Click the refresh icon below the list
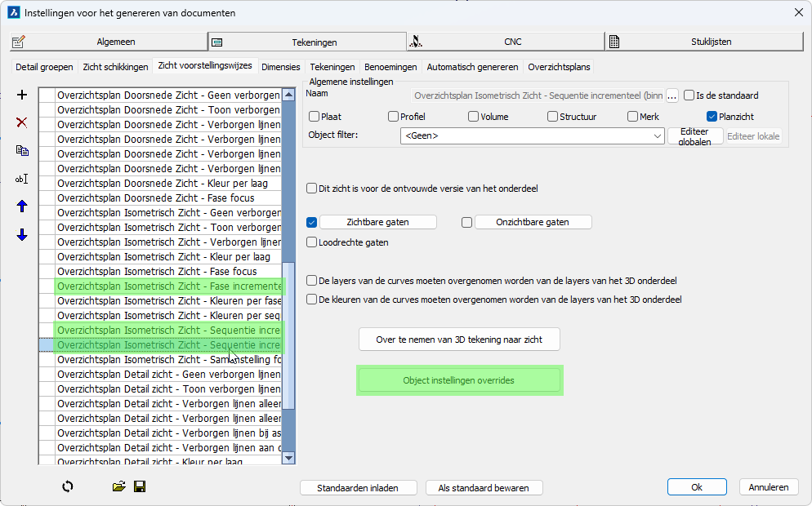This screenshot has width=812, height=506. [x=68, y=486]
